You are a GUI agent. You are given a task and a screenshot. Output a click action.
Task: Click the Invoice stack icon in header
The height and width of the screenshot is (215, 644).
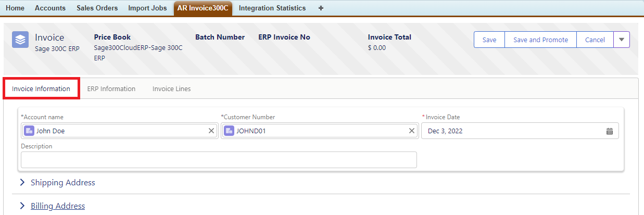(x=20, y=40)
